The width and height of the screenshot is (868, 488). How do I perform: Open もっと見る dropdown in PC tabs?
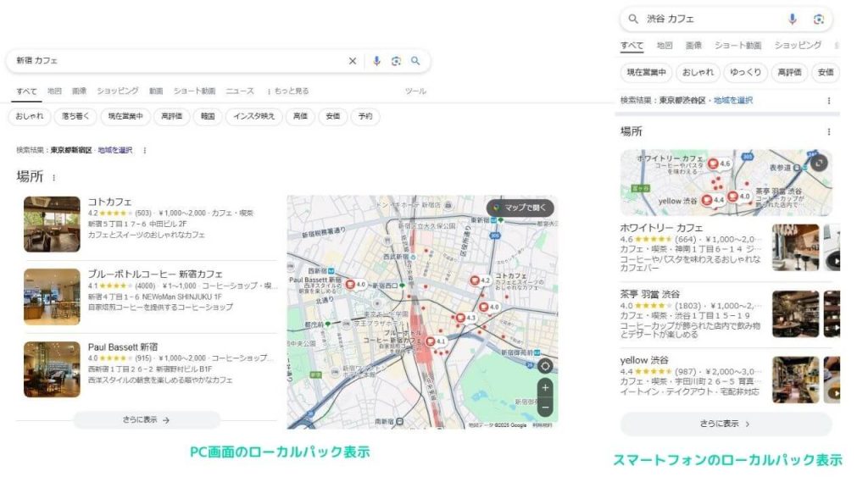288,91
